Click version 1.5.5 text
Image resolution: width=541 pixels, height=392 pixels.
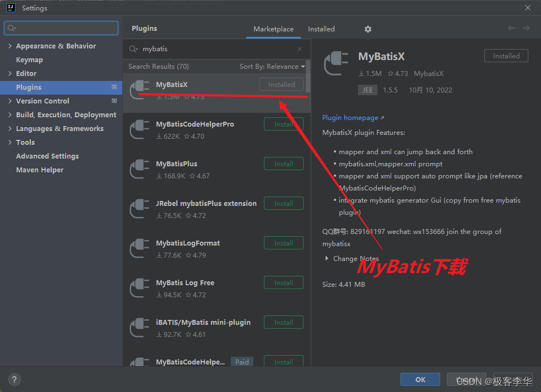tap(390, 90)
